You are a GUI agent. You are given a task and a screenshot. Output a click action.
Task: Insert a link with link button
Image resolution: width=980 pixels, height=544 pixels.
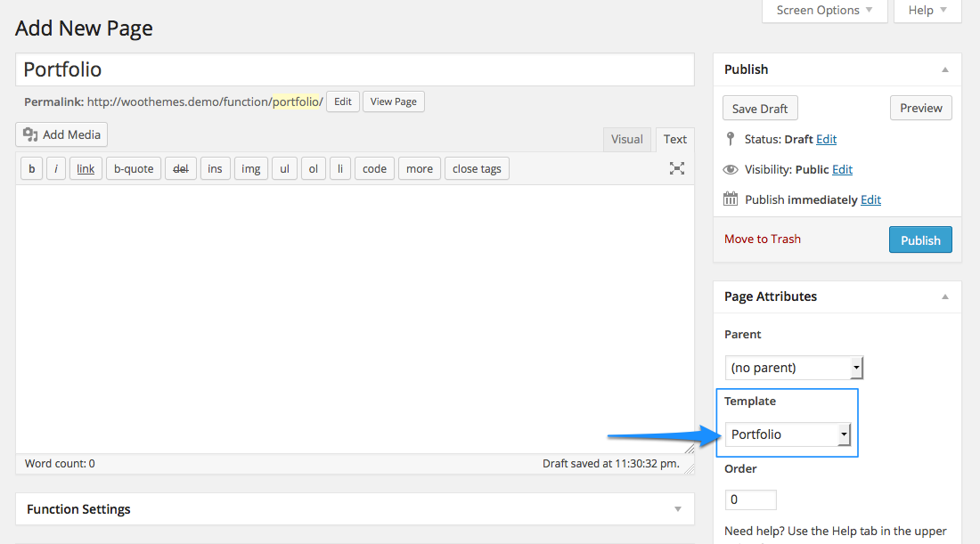[x=86, y=168]
